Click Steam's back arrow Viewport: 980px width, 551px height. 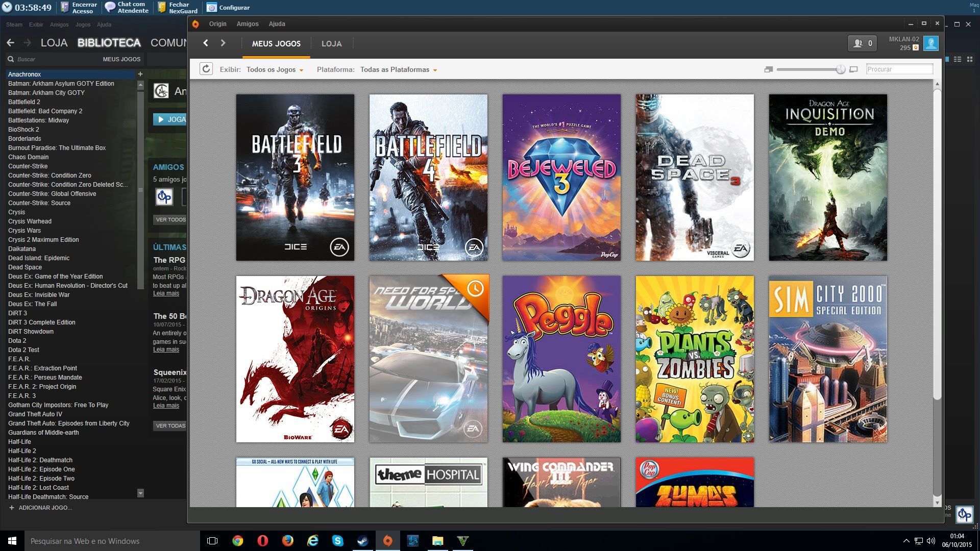click(x=10, y=43)
